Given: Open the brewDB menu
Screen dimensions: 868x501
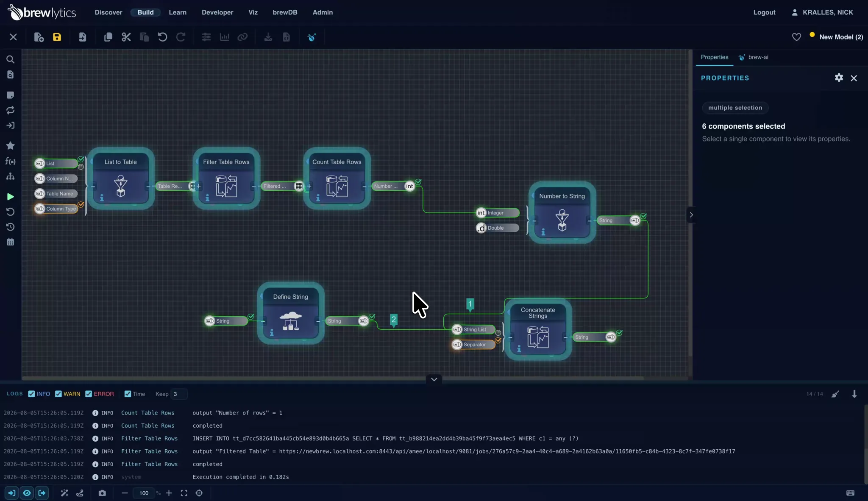Looking at the screenshot, I should 285,12.
